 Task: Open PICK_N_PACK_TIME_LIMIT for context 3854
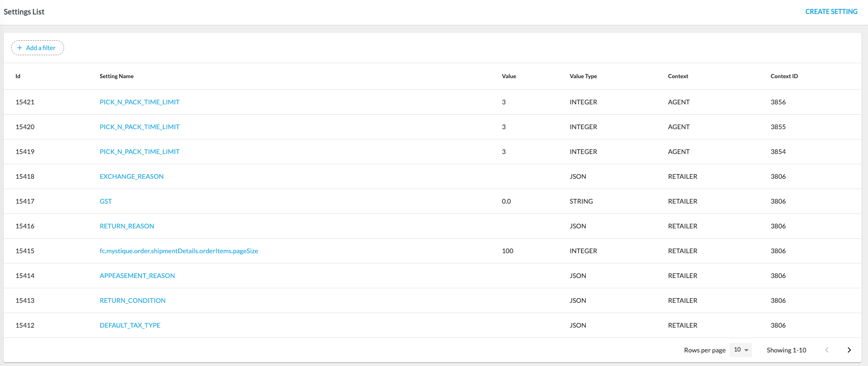139,152
